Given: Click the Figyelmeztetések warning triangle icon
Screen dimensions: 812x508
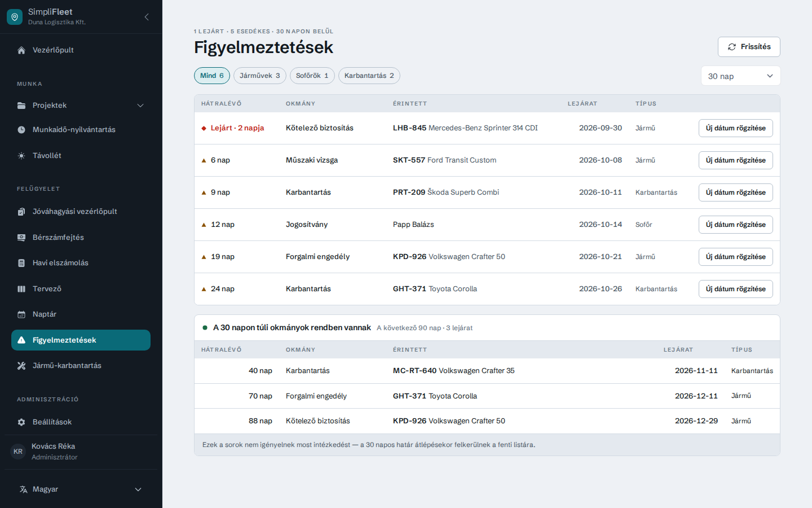Looking at the screenshot, I should click(x=21, y=340).
